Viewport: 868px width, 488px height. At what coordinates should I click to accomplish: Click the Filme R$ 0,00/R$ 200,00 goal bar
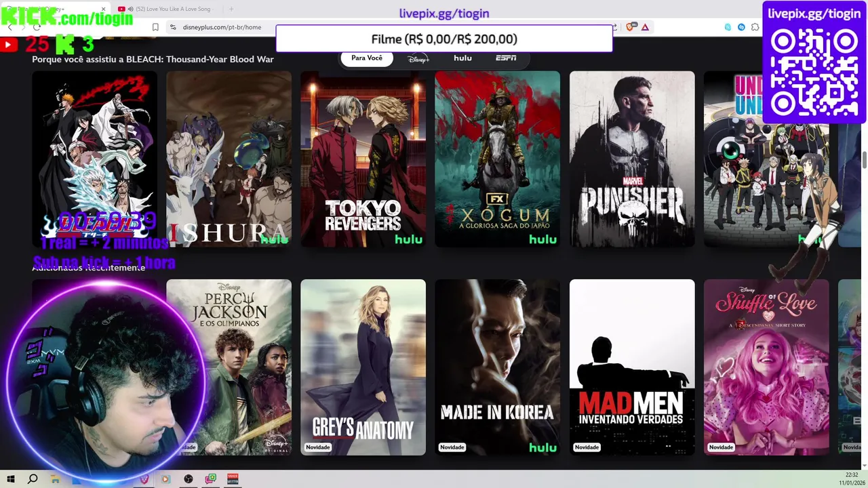click(444, 39)
